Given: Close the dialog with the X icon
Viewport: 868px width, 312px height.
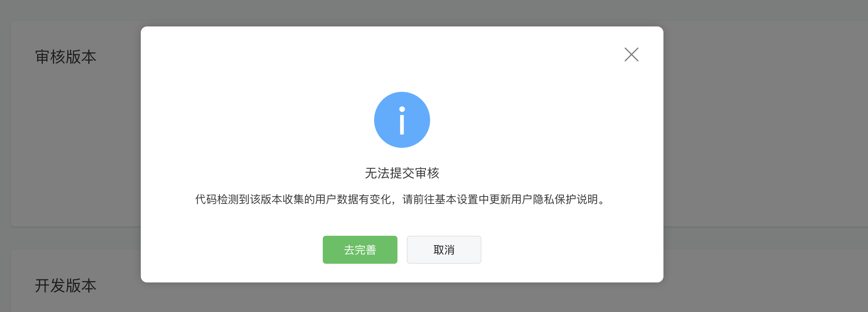Looking at the screenshot, I should (x=631, y=54).
